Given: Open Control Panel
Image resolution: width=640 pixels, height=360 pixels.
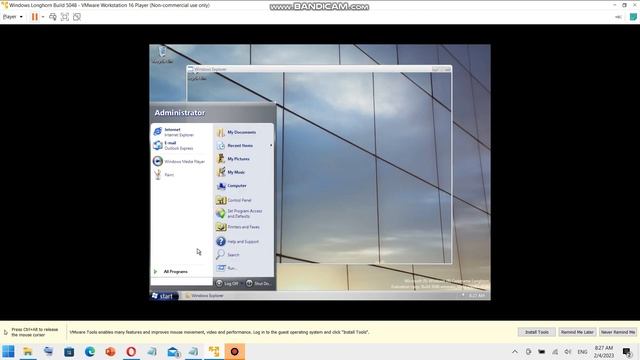Looking at the screenshot, I should [234, 200].
